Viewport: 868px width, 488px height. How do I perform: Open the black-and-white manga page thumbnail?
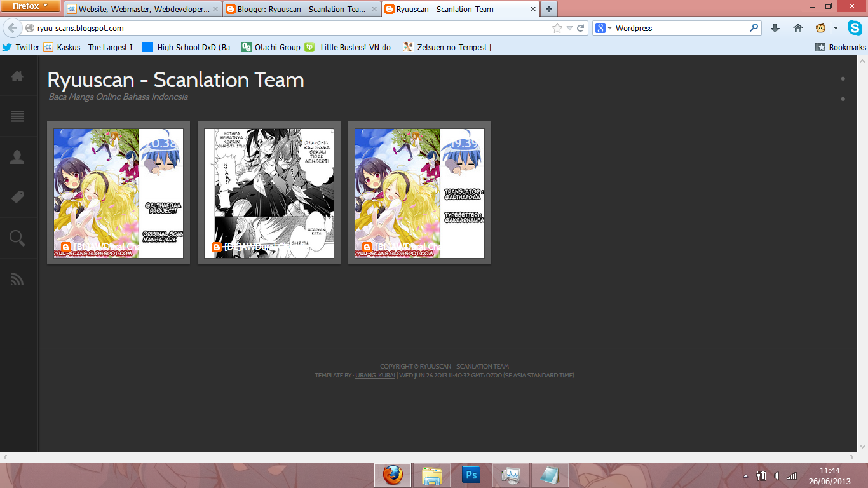(269, 193)
